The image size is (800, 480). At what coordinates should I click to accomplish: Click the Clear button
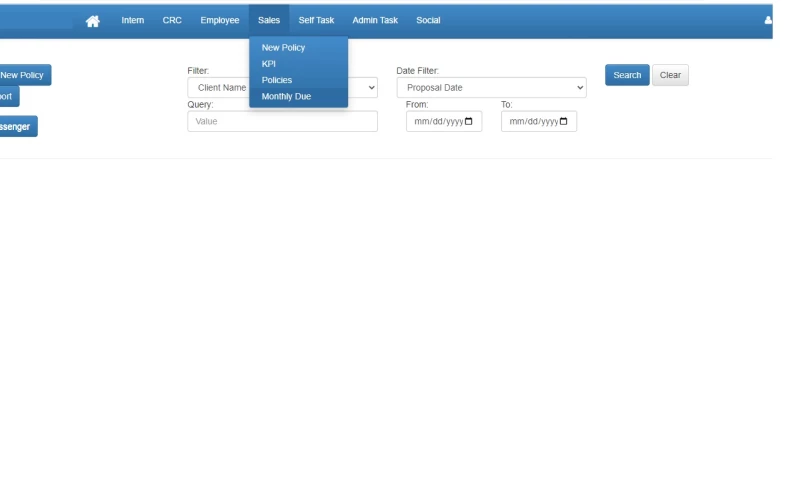670,75
